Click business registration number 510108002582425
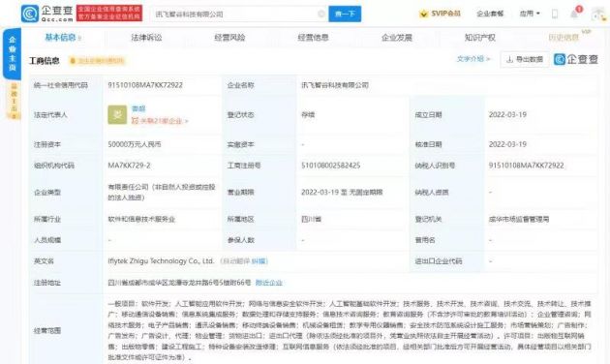This screenshot has height=364, width=610. pyautogui.click(x=331, y=166)
